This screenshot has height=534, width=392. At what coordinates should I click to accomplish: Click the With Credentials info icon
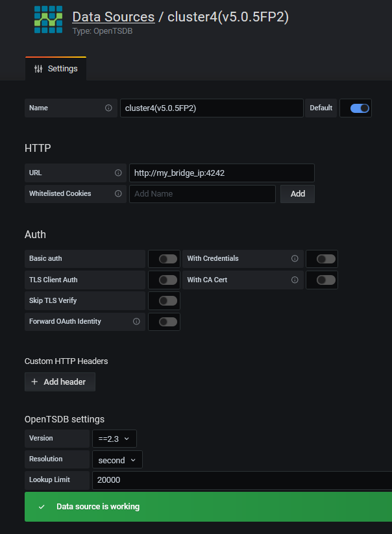click(295, 258)
